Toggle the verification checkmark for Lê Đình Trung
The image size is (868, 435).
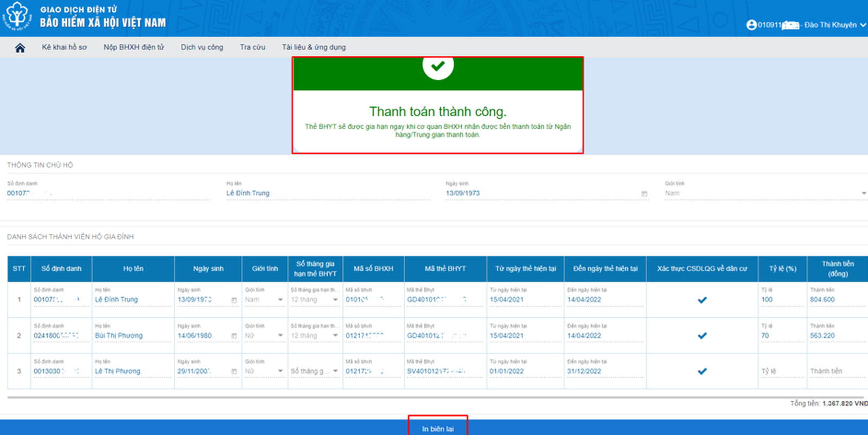pyautogui.click(x=702, y=300)
